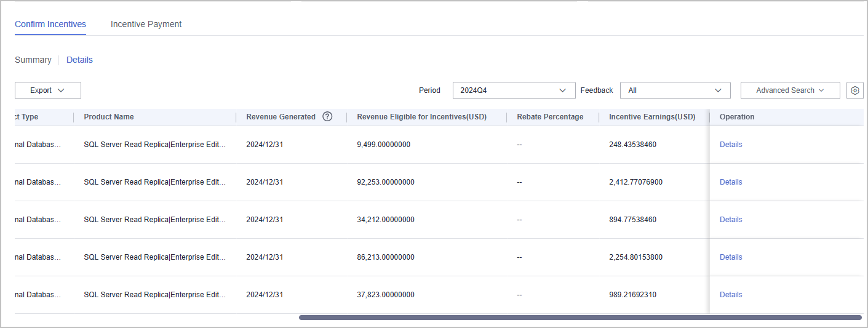Open Details for the 37,823.00 revenue row
Screen dimensions: 868x328
click(x=731, y=295)
